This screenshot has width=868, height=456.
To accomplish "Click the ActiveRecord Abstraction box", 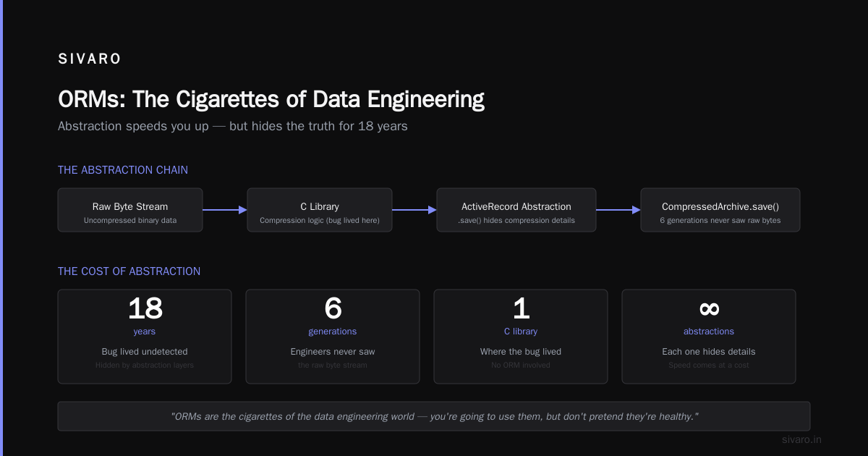I will click(x=516, y=210).
